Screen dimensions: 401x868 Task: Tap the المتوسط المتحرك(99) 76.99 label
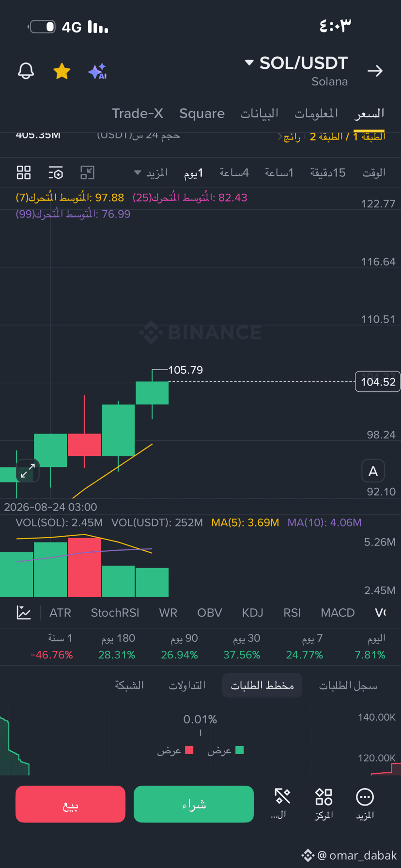[x=73, y=214]
